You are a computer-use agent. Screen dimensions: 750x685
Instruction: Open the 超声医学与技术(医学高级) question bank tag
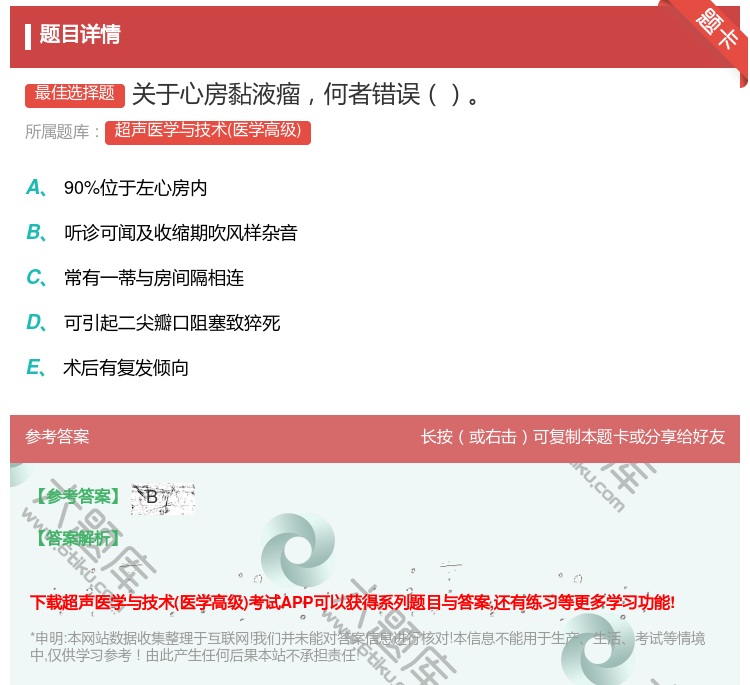pos(208,132)
